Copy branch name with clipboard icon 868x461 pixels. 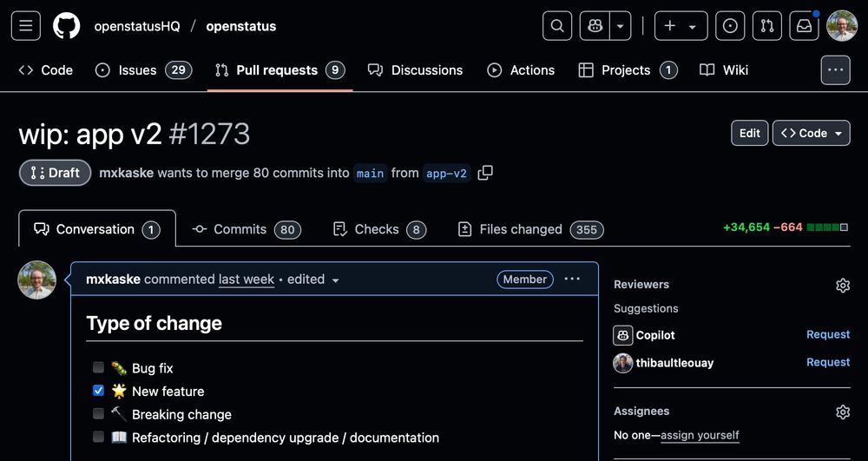coord(485,173)
